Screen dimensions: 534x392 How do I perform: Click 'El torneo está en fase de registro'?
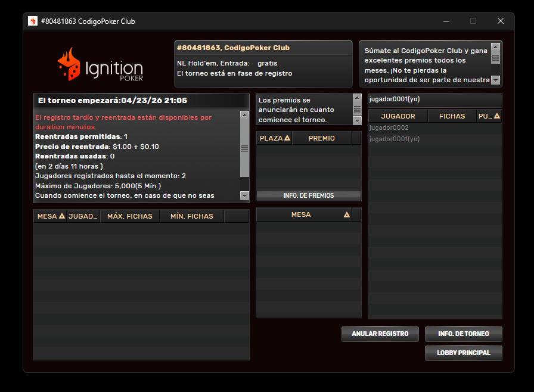click(234, 73)
